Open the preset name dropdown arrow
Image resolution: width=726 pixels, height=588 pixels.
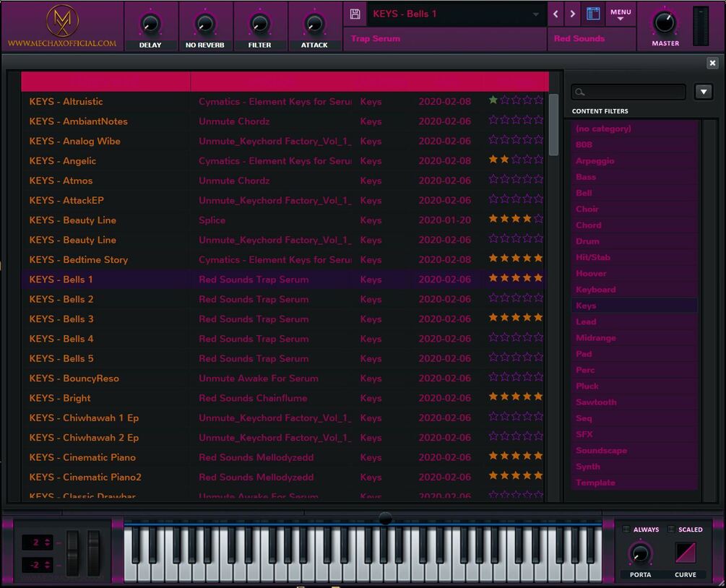(536, 14)
